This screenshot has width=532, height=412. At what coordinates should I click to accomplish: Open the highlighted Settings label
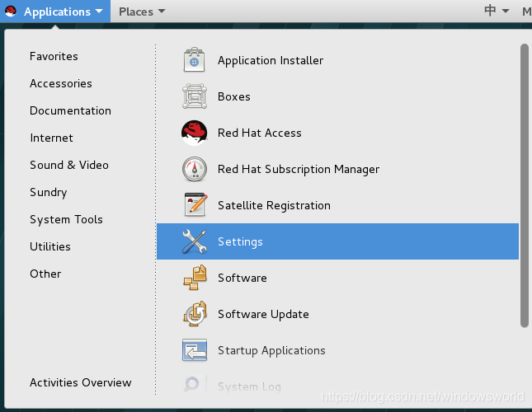pos(240,241)
